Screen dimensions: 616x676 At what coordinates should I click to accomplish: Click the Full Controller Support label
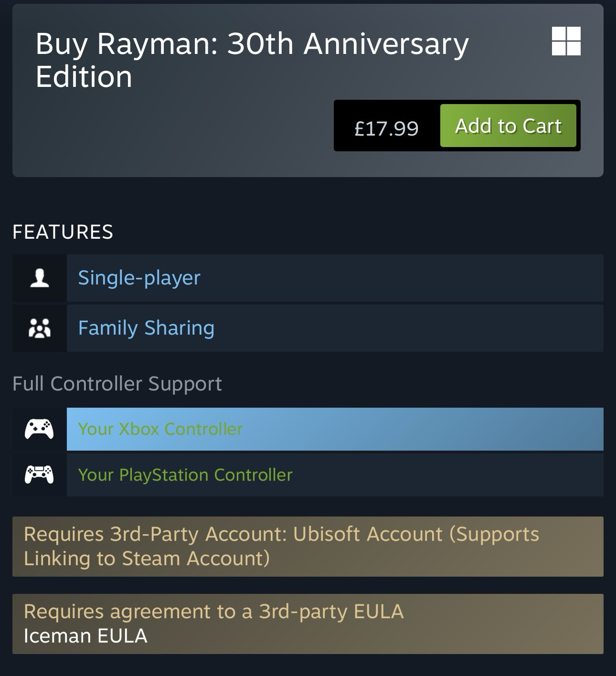pos(117,384)
